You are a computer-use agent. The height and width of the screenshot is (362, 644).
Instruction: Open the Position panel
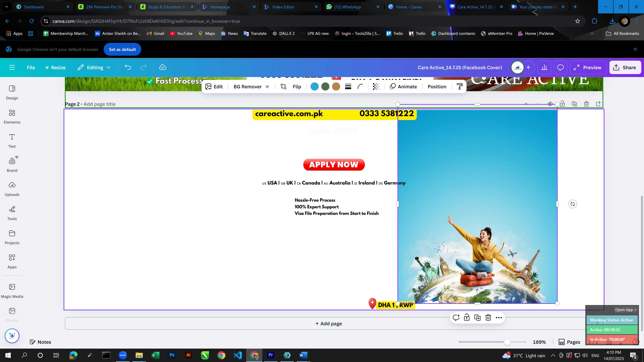(x=437, y=87)
